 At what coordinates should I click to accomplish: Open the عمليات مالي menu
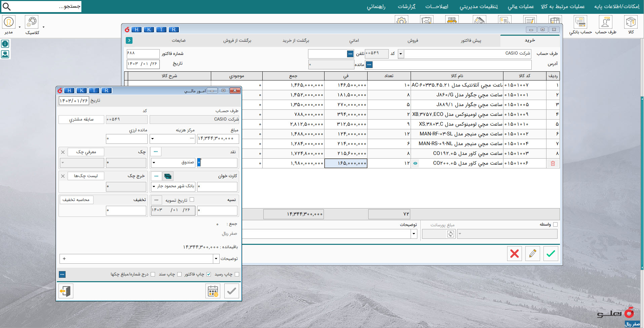click(x=521, y=6)
